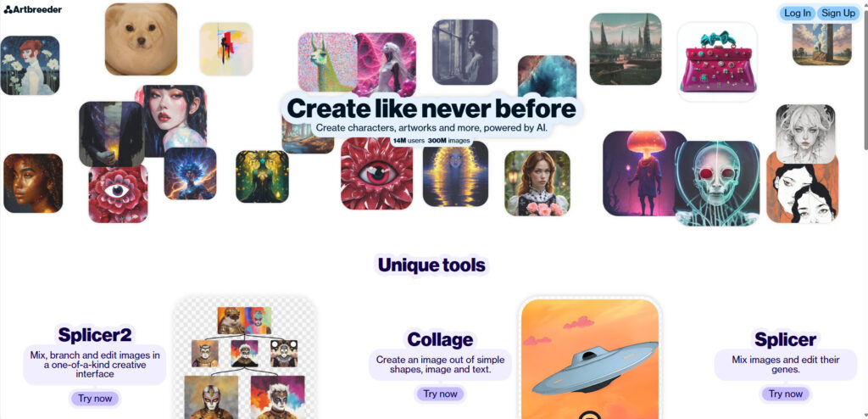The width and height of the screenshot is (868, 419).
Task: Open the flying saucer Collage preview image
Action: click(590, 359)
